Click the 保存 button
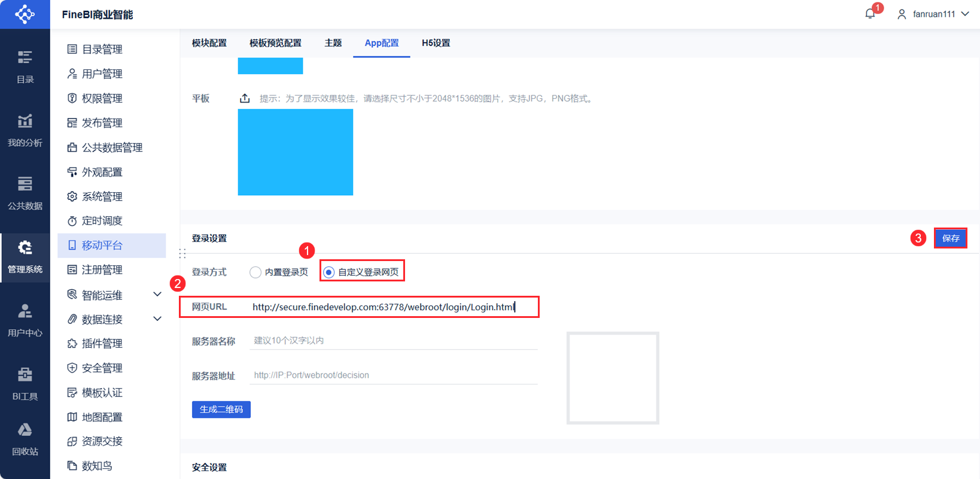Image resolution: width=980 pixels, height=479 pixels. coord(951,238)
